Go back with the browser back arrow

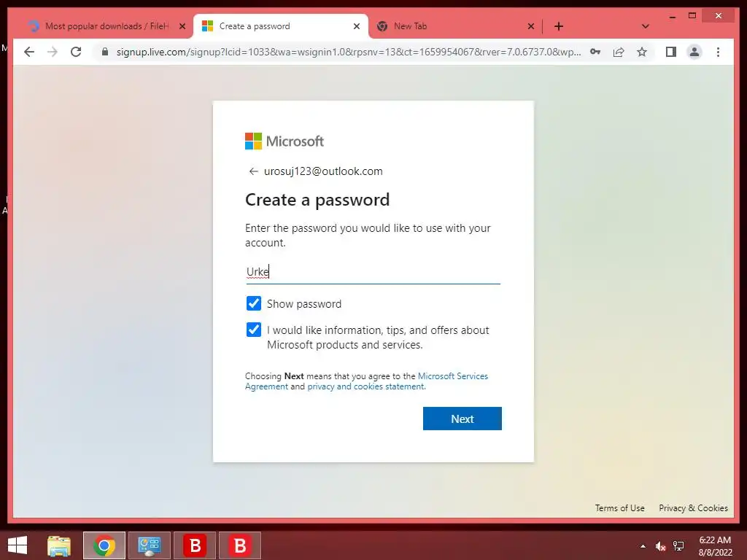[x=29, y=52]
